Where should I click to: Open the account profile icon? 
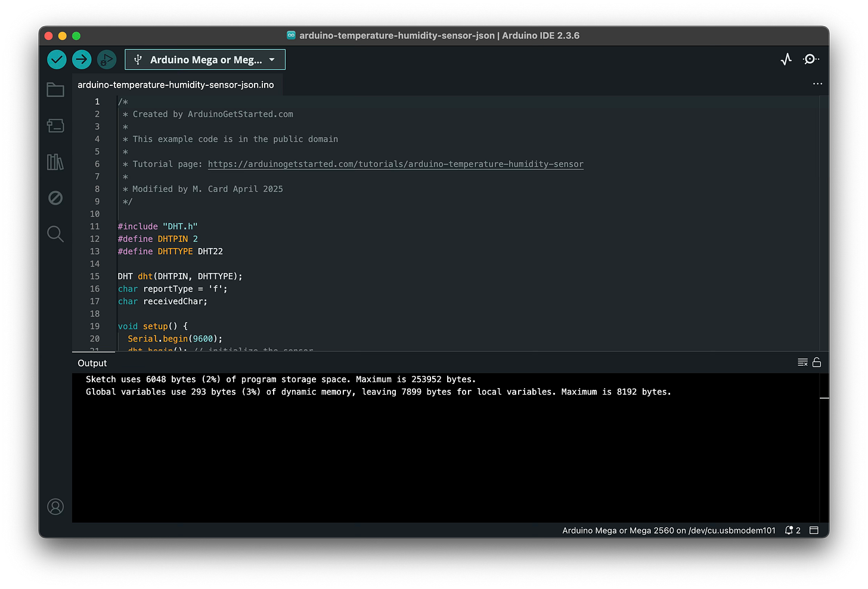coord(55,507)
